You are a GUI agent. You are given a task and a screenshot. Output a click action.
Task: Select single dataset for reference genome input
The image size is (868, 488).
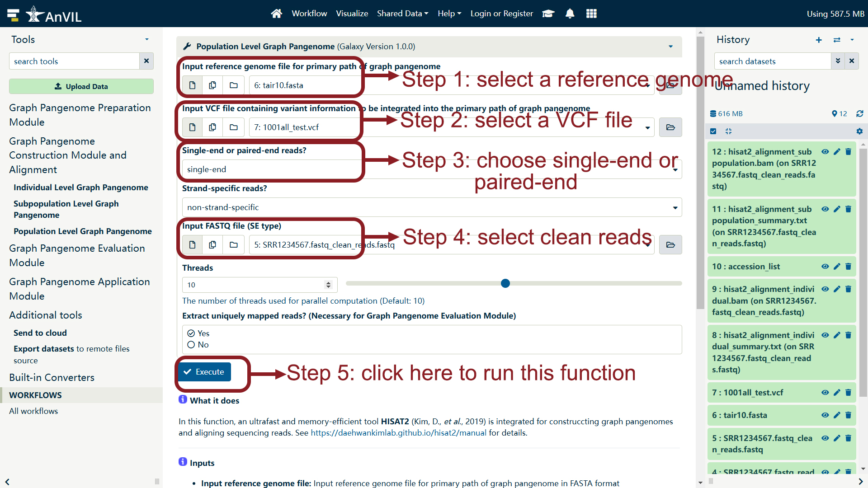pos(192,85)
